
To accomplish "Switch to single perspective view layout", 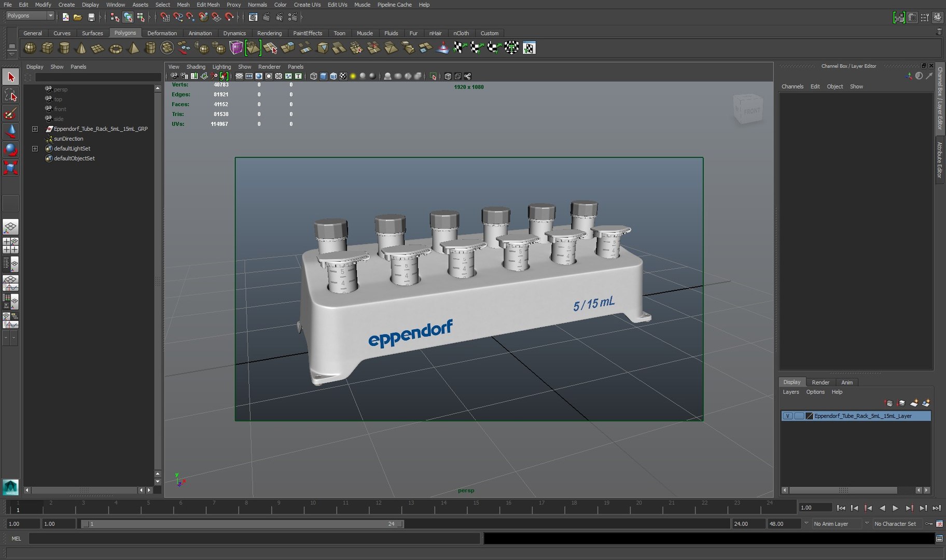I will click(10, 227).
